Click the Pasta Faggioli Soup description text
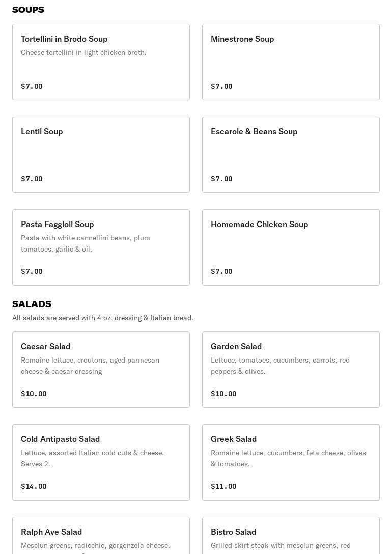The height and width of the screenshot is (554, 392). (x=86, y=243)
